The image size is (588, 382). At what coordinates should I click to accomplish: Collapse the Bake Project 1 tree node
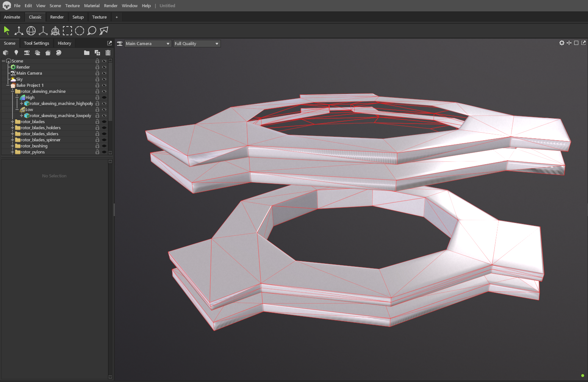click(8, 85)
